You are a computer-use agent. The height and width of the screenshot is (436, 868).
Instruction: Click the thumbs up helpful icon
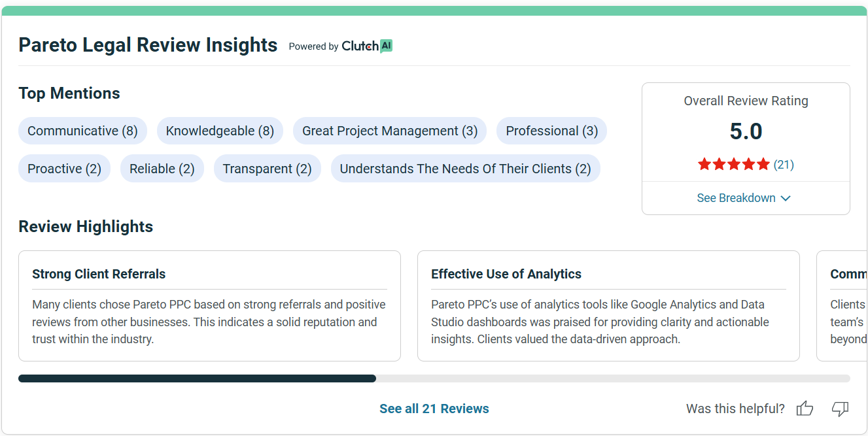tap(805, 409)
